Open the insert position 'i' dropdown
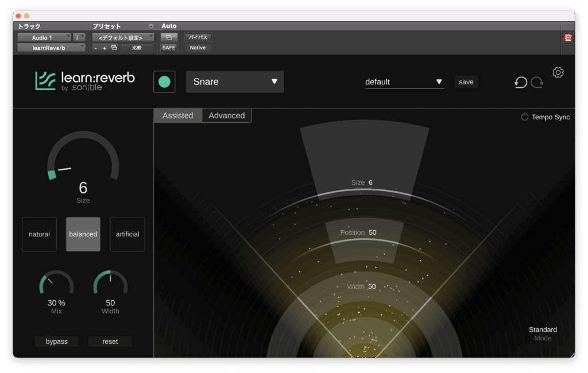 point(79,37)
